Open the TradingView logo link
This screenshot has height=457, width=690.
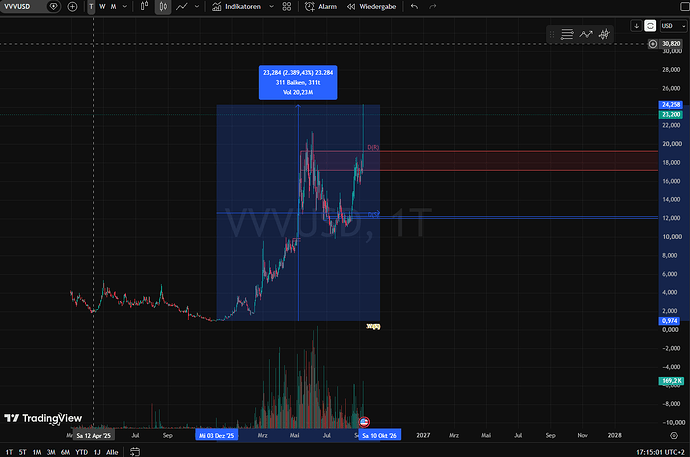[x=43, y=418]
